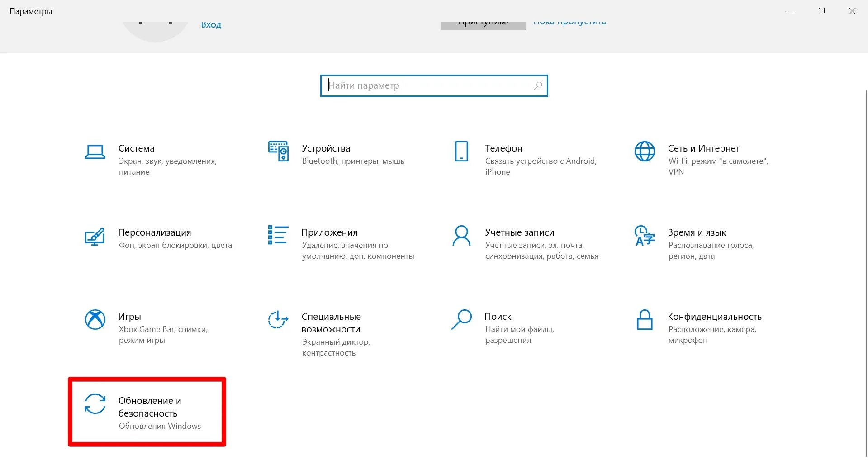The image size is (868, 460).
Task: Close the Параметры window
Action: [852, 11]
